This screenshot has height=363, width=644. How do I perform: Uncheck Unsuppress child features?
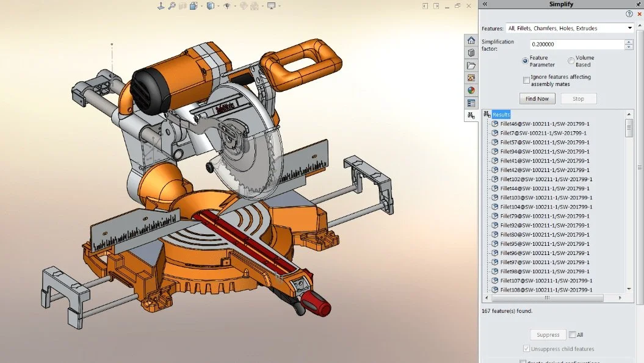[x=526, y=348]
